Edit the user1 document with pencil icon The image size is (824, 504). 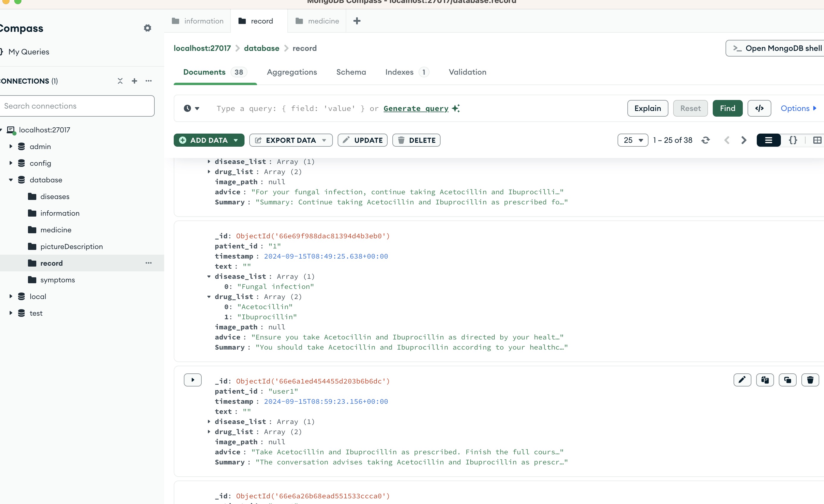click(742, 380)
